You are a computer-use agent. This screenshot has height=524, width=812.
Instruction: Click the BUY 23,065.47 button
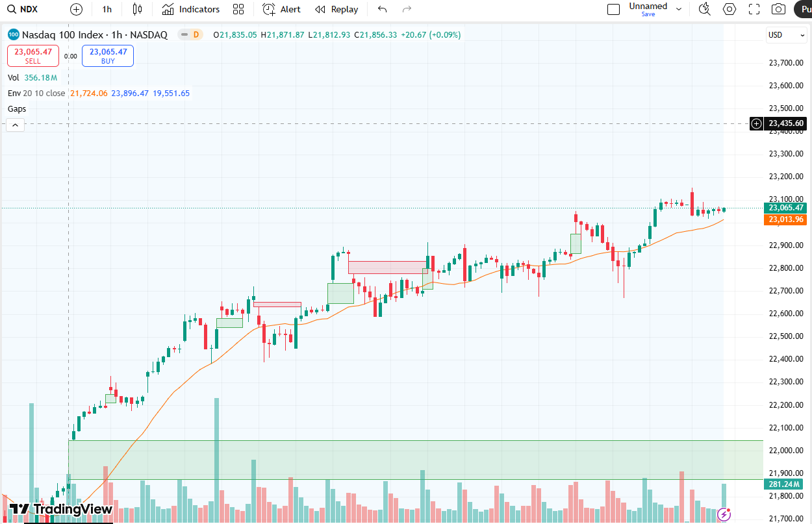click(108, 56)
